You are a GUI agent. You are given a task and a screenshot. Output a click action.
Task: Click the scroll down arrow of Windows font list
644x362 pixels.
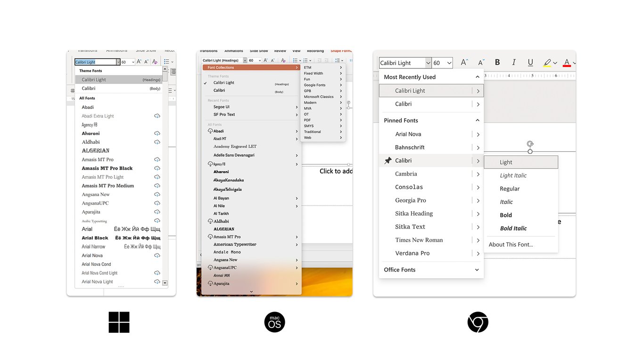(165, 283)
